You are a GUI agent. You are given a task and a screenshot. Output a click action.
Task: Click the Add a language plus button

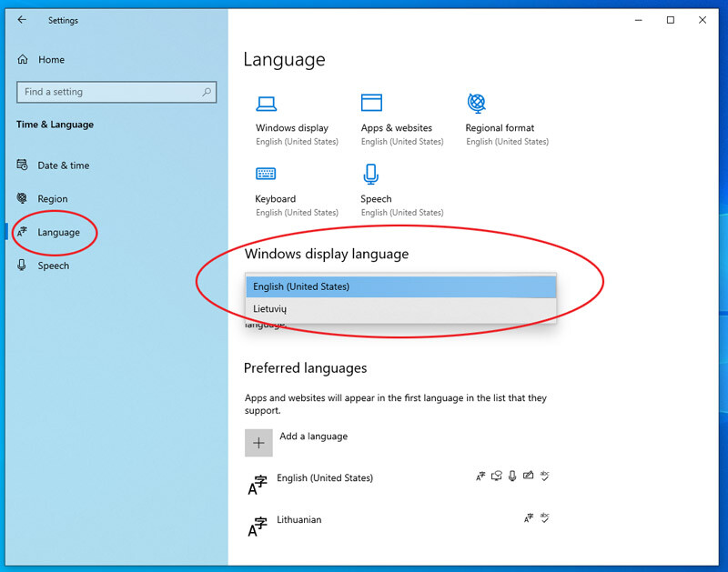pos(258,443)
